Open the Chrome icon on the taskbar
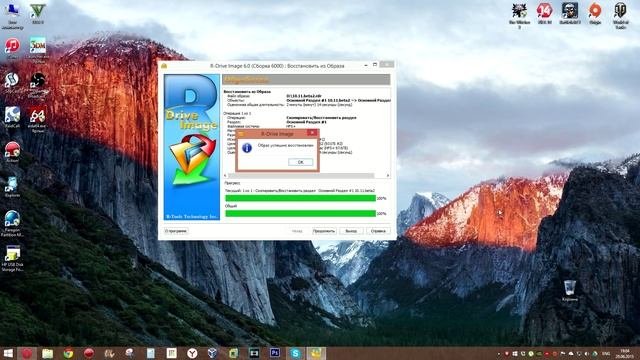The height and width of the screenshot is (360, 640). pyautogui.click(x=68, y=353)
